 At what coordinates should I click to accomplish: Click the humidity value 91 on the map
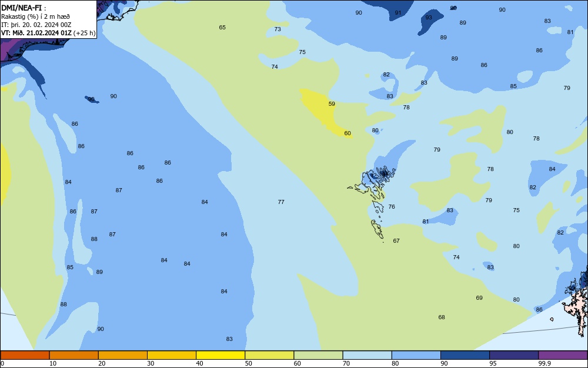pyautogui.click(x=398, y=13)
